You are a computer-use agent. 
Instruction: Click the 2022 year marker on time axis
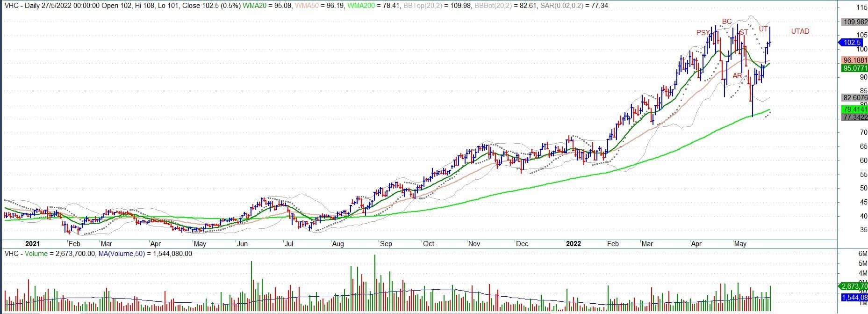[573, 244]
